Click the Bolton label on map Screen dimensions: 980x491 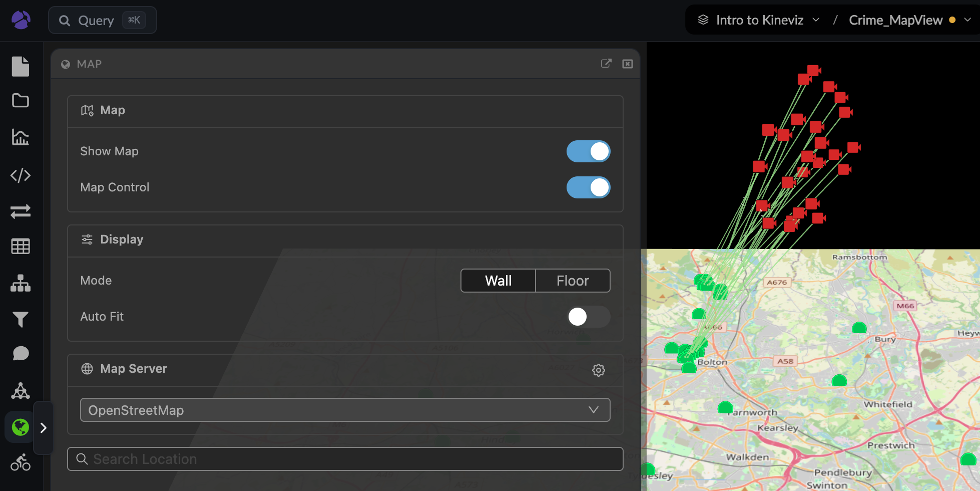coord(712,362)
